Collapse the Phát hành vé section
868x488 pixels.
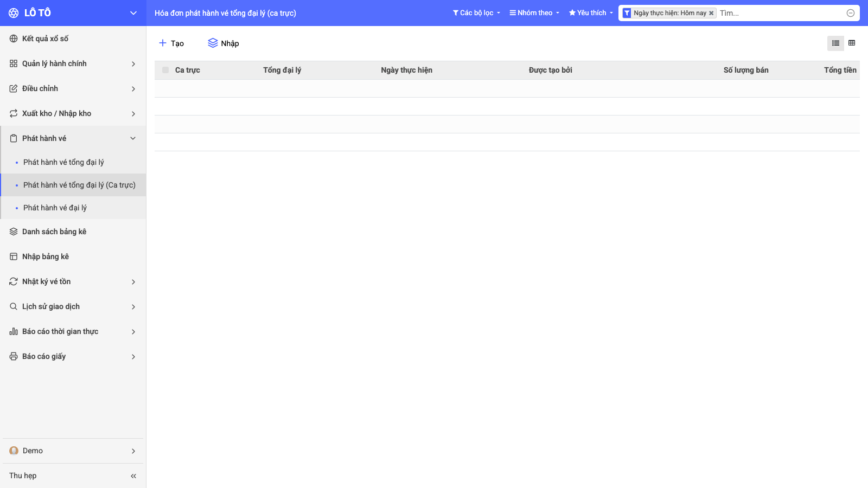(73, 138)
